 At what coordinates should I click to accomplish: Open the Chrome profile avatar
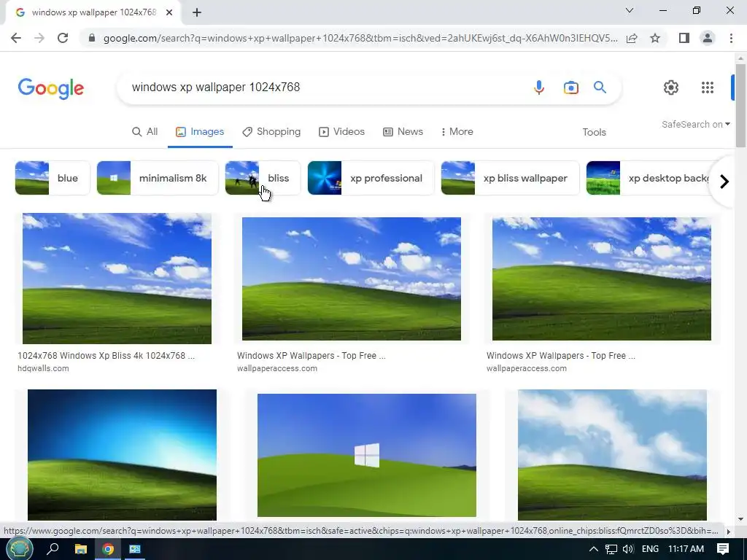(x=708, y=38)
